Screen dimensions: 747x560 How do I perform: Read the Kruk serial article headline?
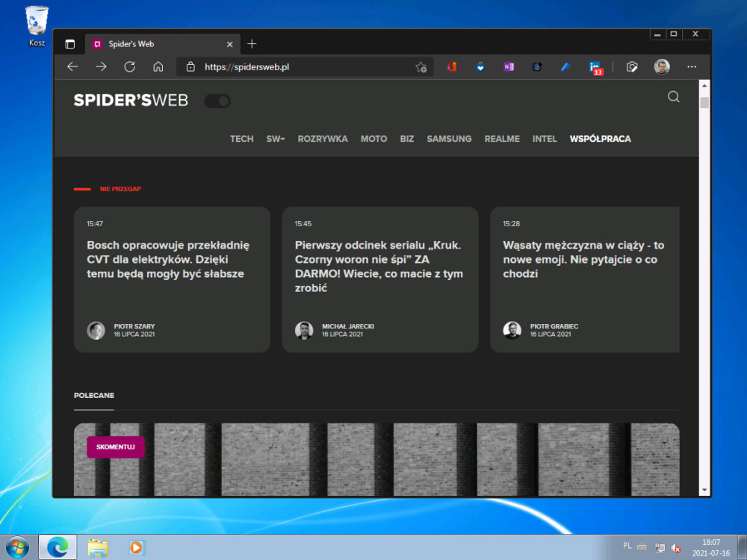pos(379,267)
